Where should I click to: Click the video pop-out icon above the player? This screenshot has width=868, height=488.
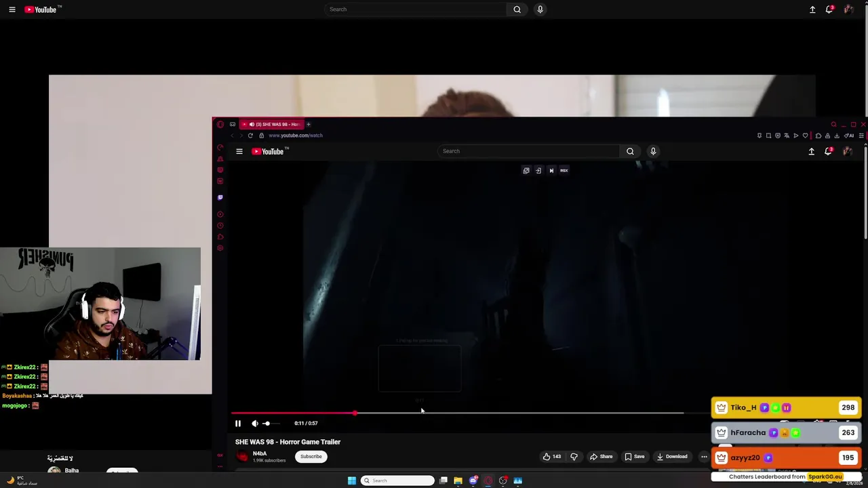(526, 171)
